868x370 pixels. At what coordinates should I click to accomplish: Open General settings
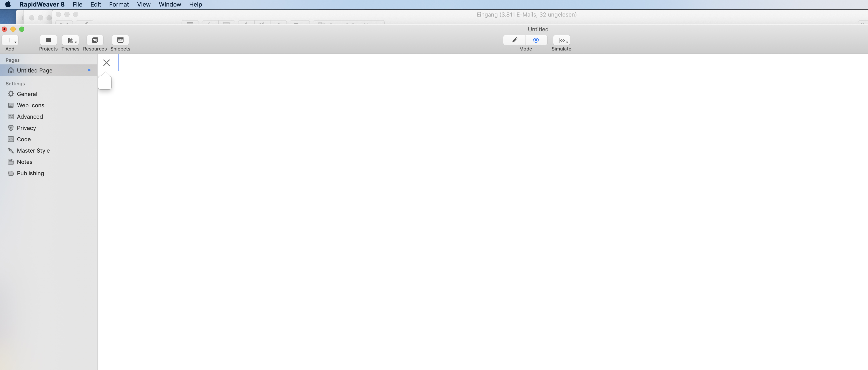pos(49,94)
